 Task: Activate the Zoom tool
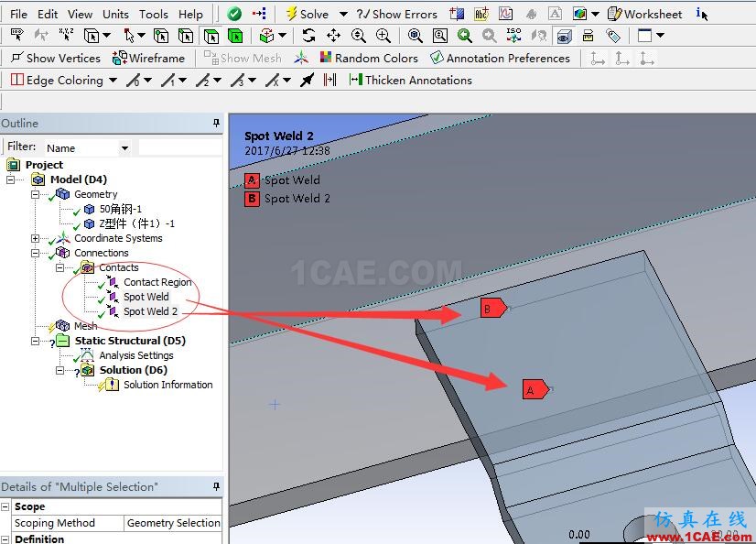(358, 35)
